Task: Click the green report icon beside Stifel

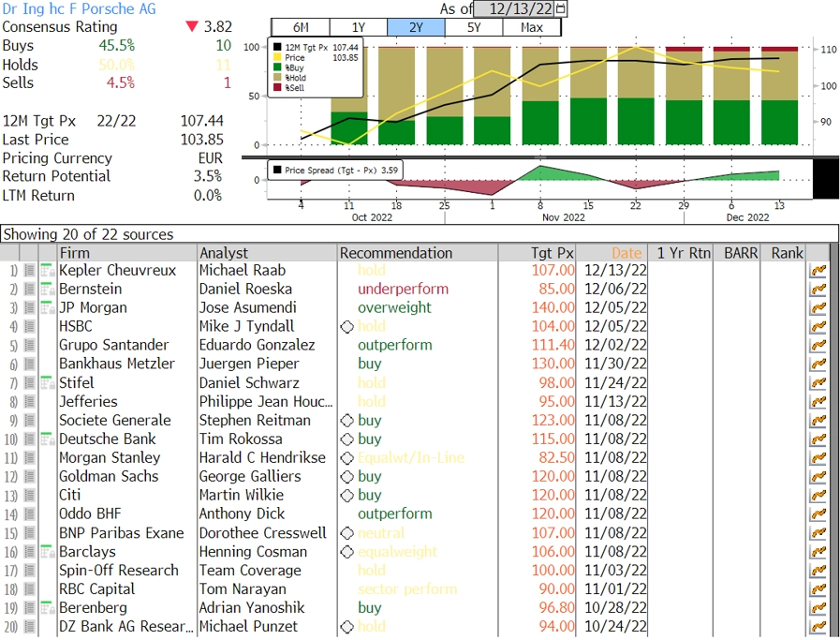Action: point(48,383)
